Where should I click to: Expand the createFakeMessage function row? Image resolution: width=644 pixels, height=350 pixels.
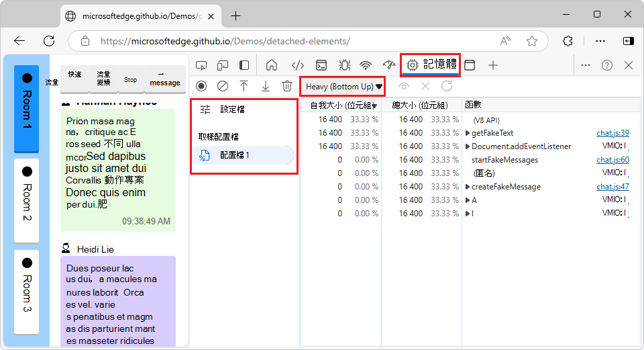tap(468, 187)
